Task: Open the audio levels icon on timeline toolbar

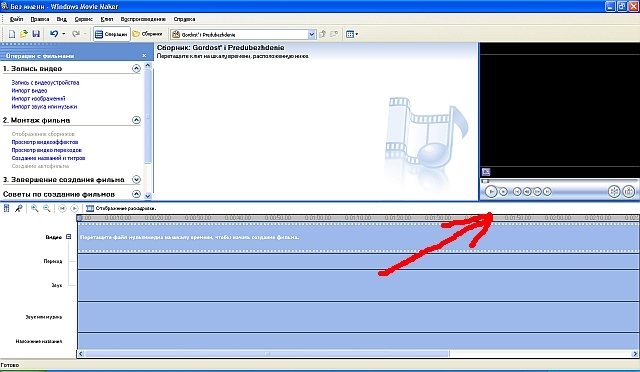Action: tap(7, 208)
